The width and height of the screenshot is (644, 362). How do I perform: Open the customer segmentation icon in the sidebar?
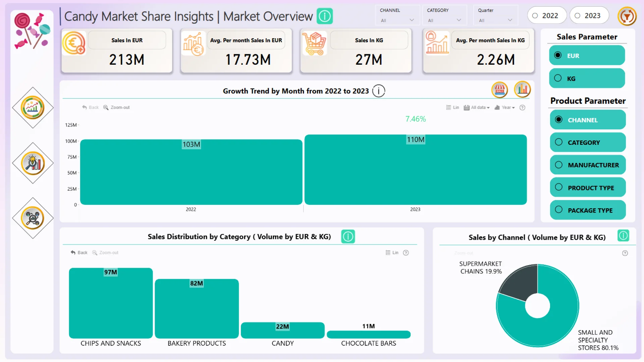coord(33,218)
